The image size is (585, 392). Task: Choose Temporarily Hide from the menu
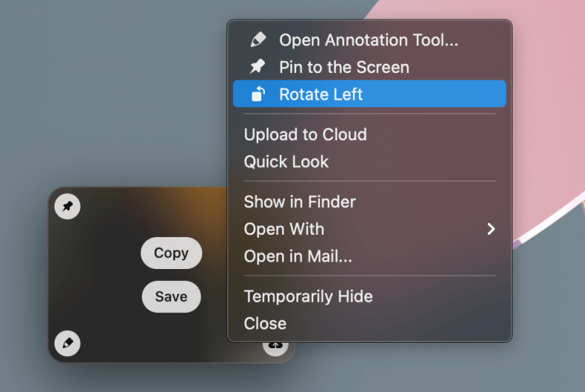(x=308, y=297)
